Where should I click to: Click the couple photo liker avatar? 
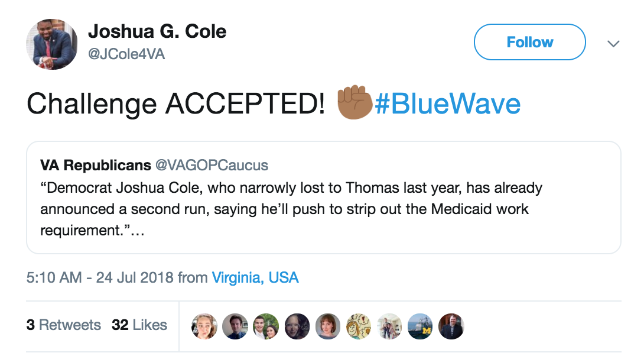(266, 326)
